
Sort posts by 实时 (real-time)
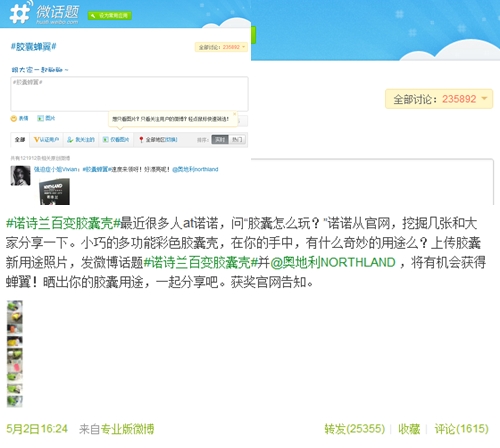pyautogui.click(x=220, y=139)
